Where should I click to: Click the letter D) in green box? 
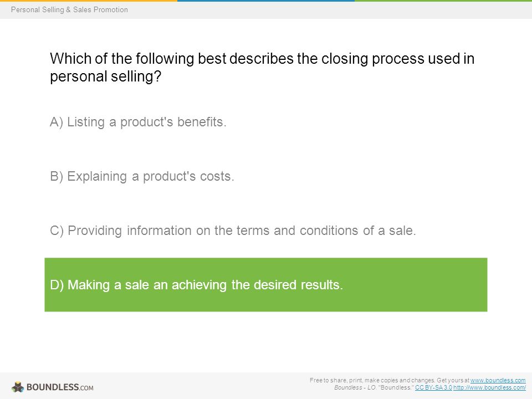pos(57,285)
